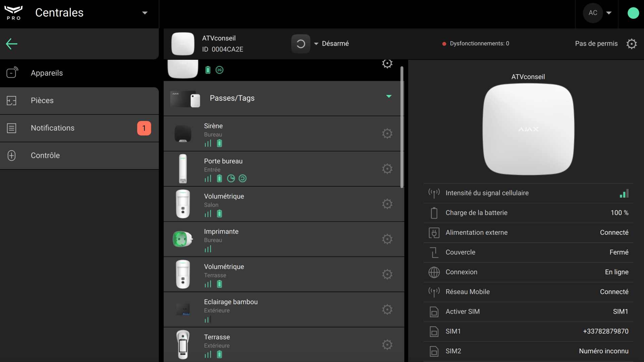Viewport: 644px width, 362px height.
Task: Click Pas de permis label
Action: click(x=596, y=44)
